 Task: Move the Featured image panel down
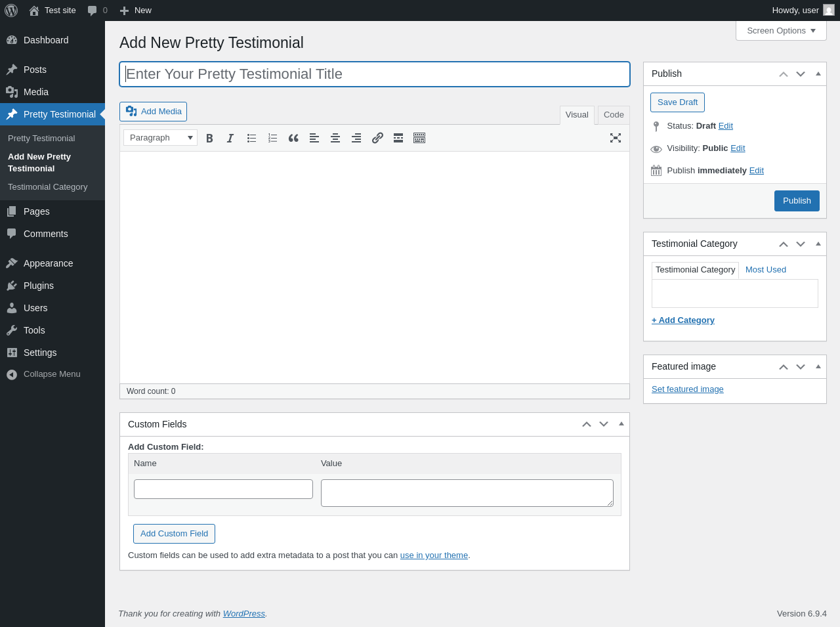(801, 367)
